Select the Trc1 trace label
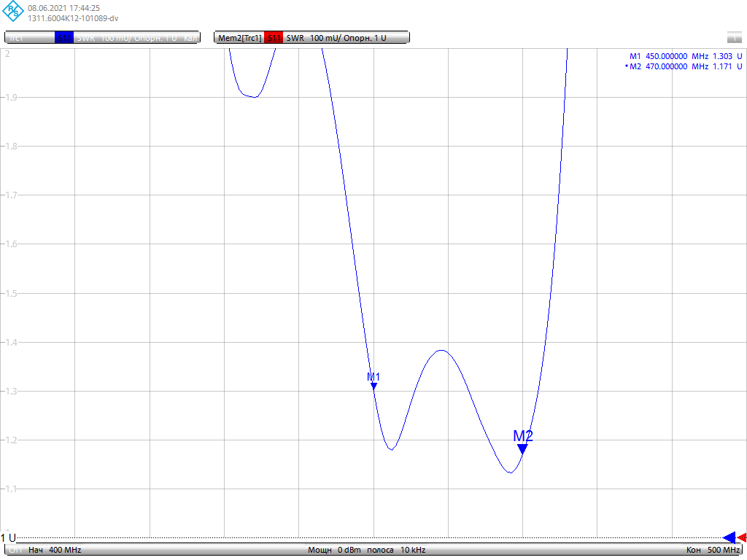 [x=16, y=38]
